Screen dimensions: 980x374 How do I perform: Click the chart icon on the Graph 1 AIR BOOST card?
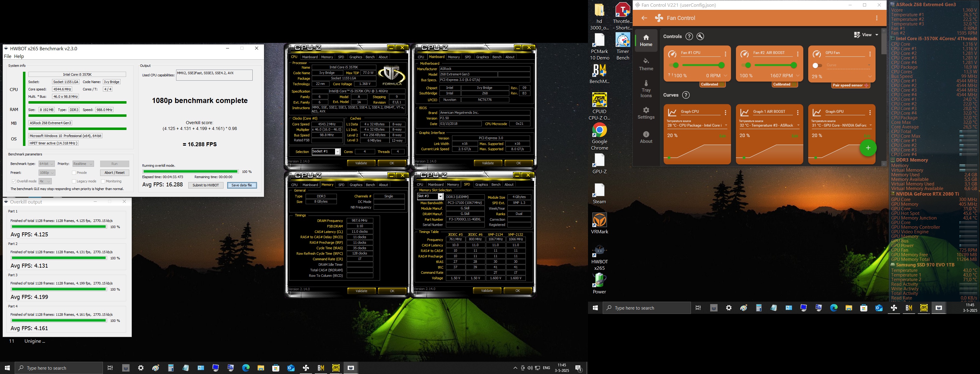click(x=744, y=113)
